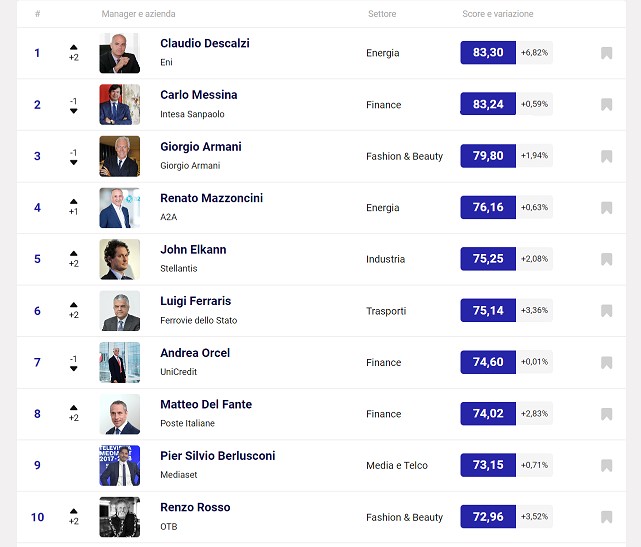
Task: Open Pier Silvio Berlusconi's photo thumbnail
Action: point(119,465)
